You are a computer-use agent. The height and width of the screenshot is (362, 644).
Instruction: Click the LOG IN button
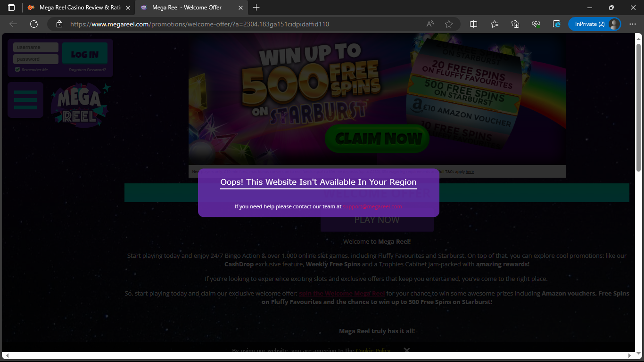coord(85,54)
